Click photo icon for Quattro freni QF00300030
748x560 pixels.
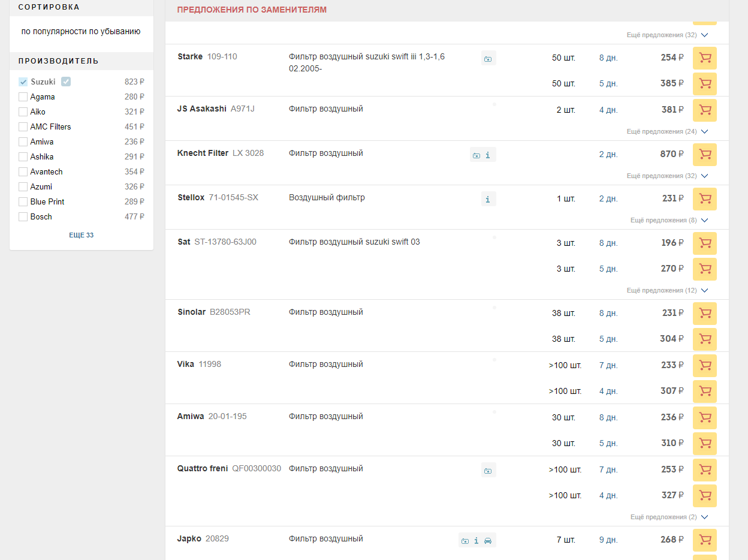tap(488, 471)
